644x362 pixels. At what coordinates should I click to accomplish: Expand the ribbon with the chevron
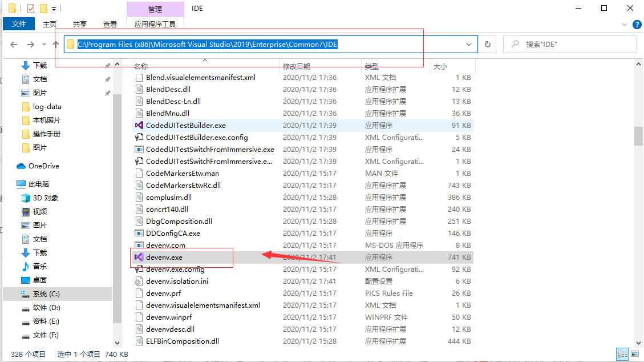[624, 25]
